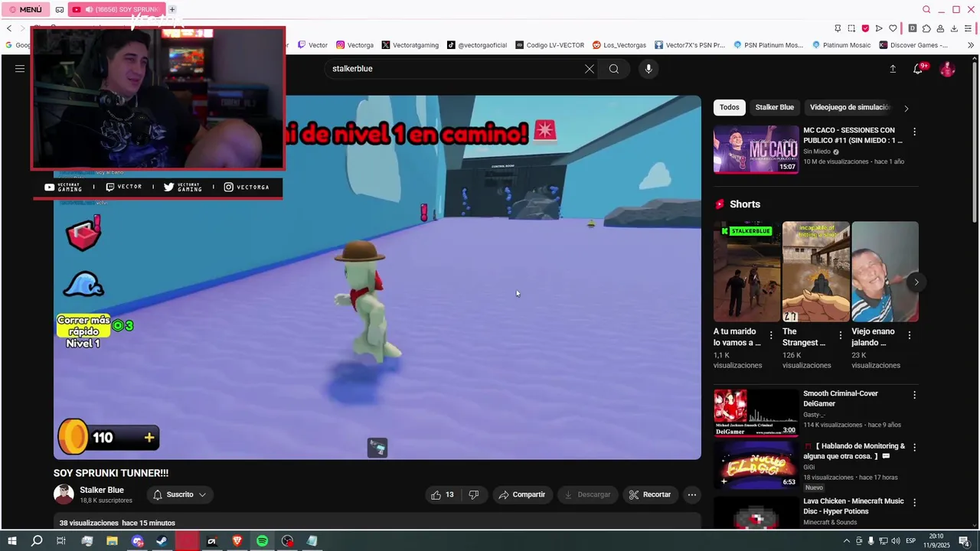Open options for Smooth Criminal video

(x=914, y=395)
